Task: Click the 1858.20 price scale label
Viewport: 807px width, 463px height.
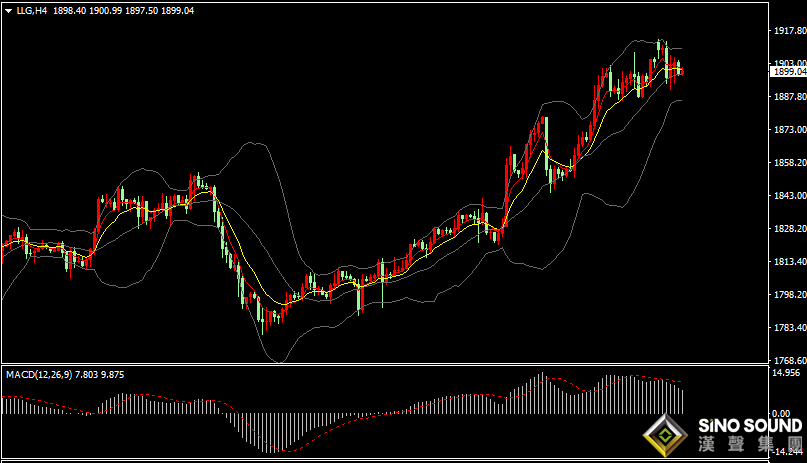Action: tap(790, 163)
